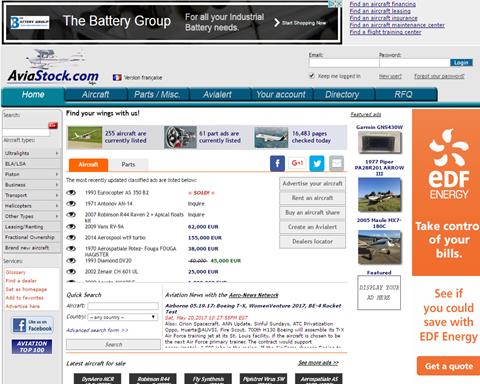Open the Your account nav tab
Screen dimensions: 480x384
click(x=281, y=95)
